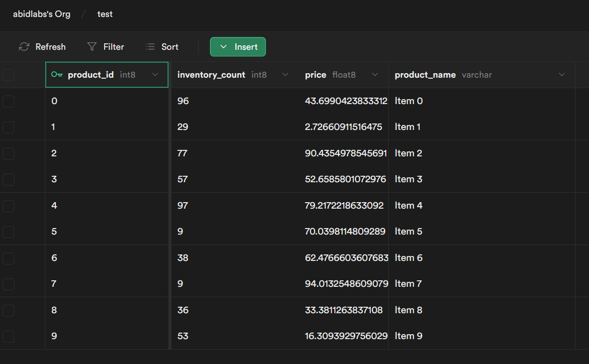
Task: Go to the test project breadcrumb
Action: (x=105, y=14)
